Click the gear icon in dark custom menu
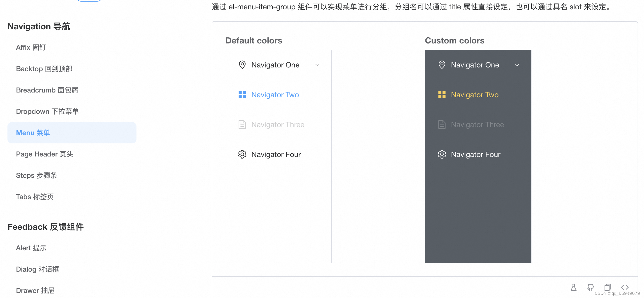The image size is (644, 298). 442,154
